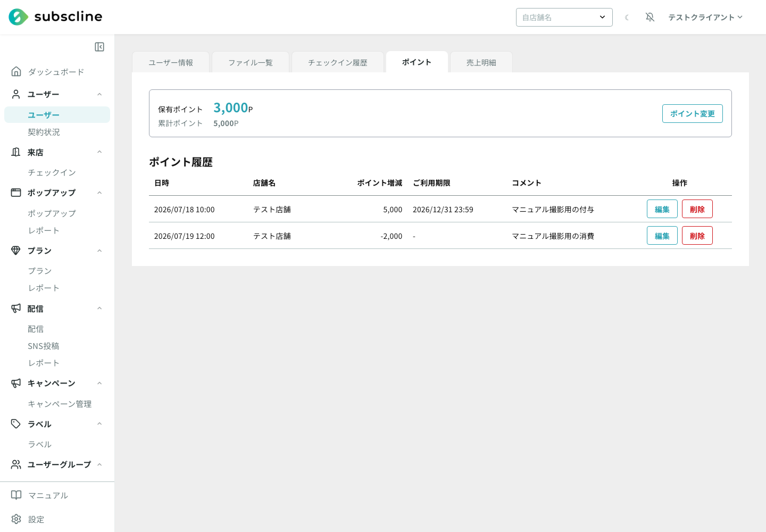Viewport: 766px width, 532px height.
Task: Click the subscline logo
Action: click(55, 17)
